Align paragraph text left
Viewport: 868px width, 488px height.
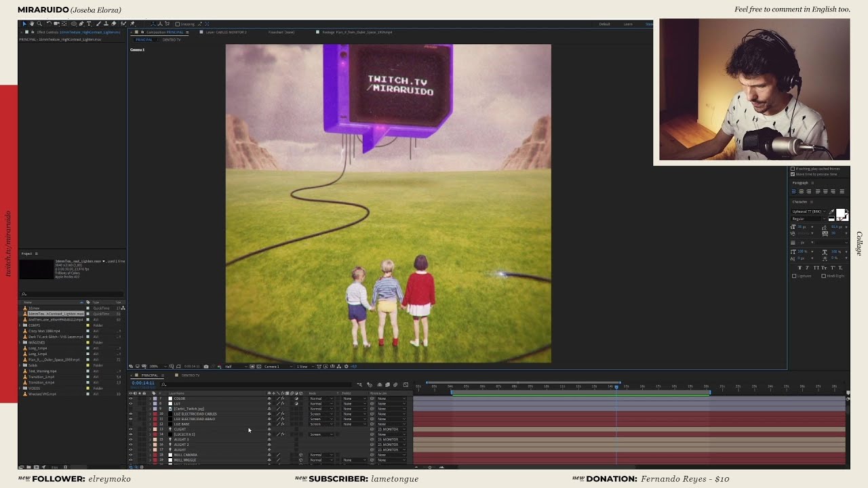(794, 192)
